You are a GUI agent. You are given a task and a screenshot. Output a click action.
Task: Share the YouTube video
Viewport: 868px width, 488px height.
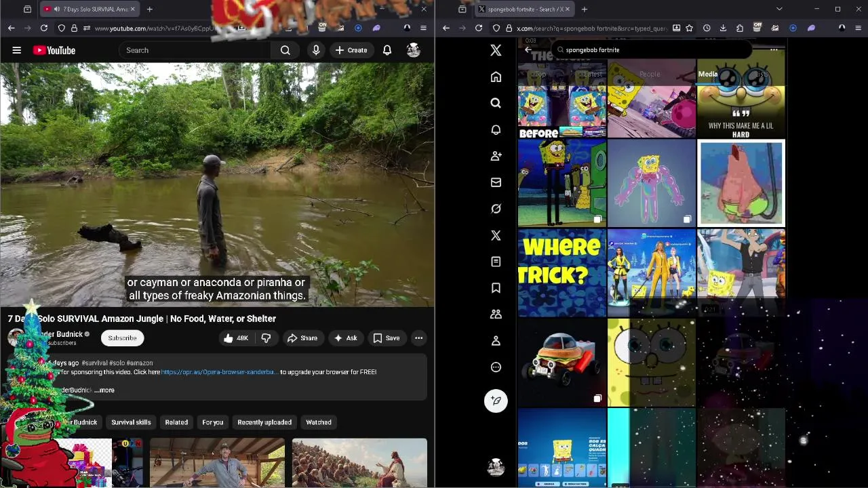pos(302,338)
